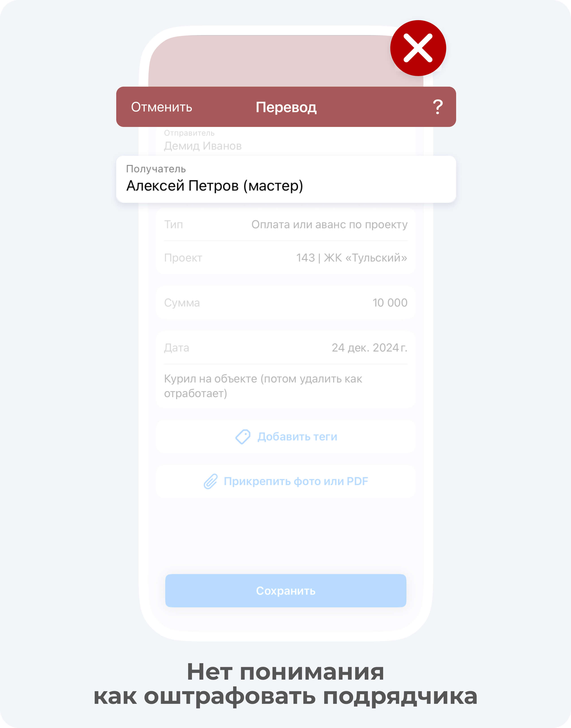
Task: Choose the Проект row 143 ЖК Тульский
Action: tap(286, 258)
